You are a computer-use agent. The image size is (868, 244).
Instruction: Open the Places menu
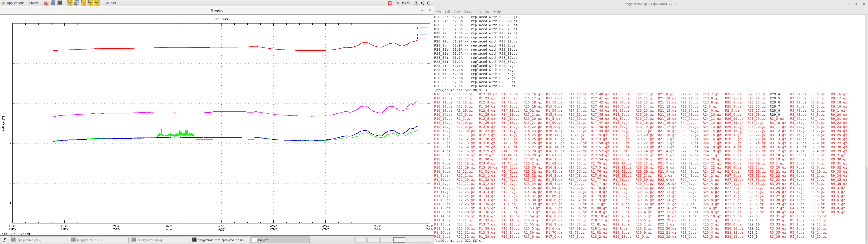coord(34,3)
